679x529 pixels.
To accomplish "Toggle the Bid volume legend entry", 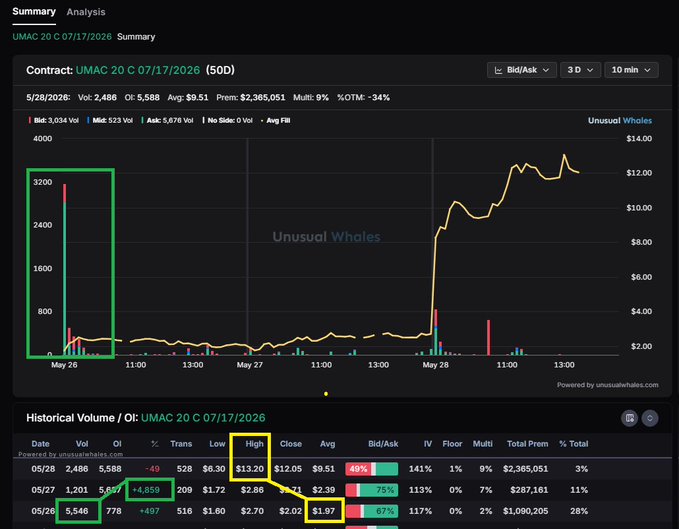I will (54, 120).
